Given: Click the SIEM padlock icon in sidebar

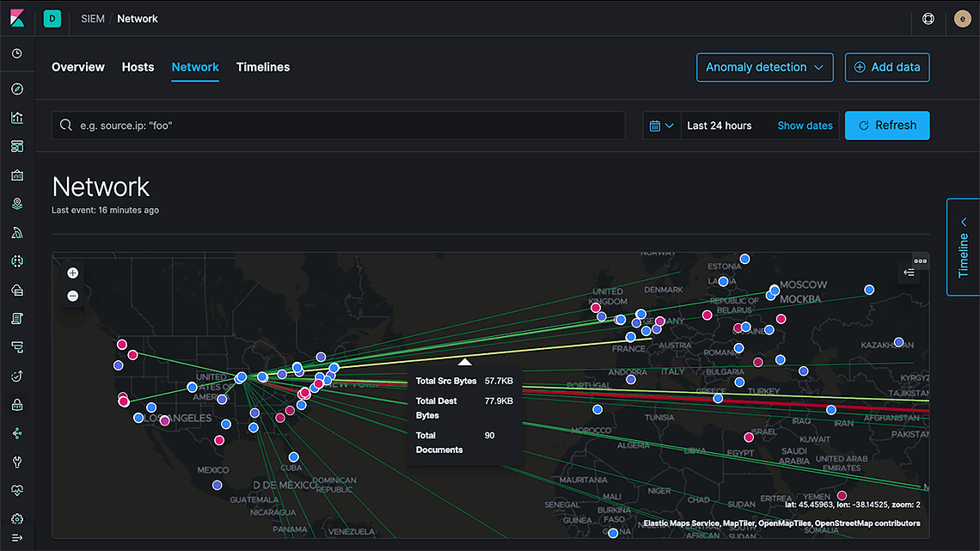Looking at the screenshot, I should pyautogui.click(x=17, y=405).
